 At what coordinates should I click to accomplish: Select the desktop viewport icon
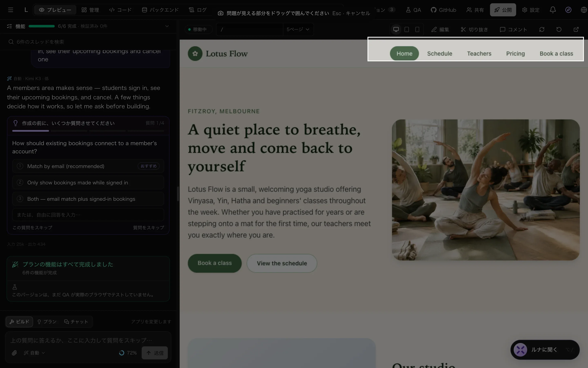click(x=396, y=29)
